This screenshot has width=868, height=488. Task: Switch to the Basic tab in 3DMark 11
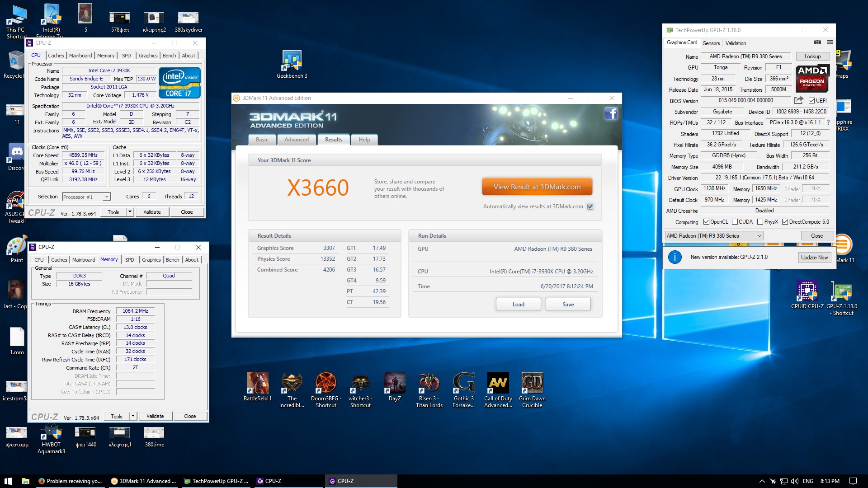pos(262,140)
